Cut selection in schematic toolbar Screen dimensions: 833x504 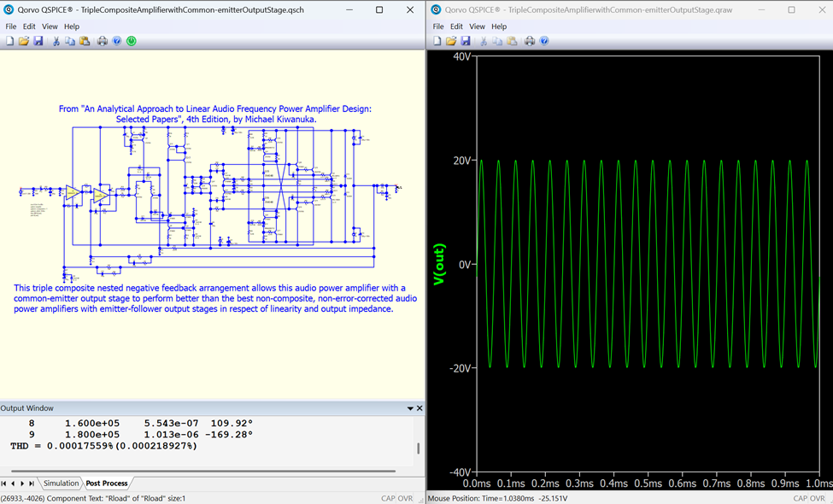pos(56,41)
